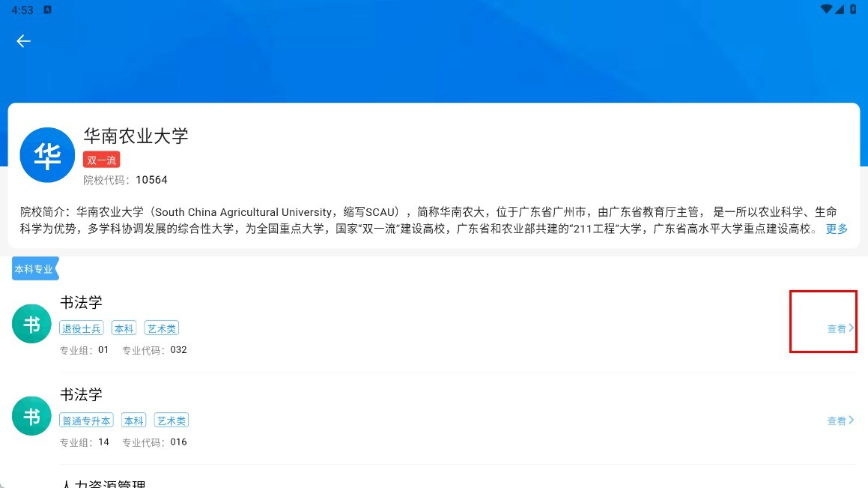Image resolution: width=868 pixels, height=488 pixels.
Task: Select the 本科专业 section tab
Action: [x=35, y=268]
